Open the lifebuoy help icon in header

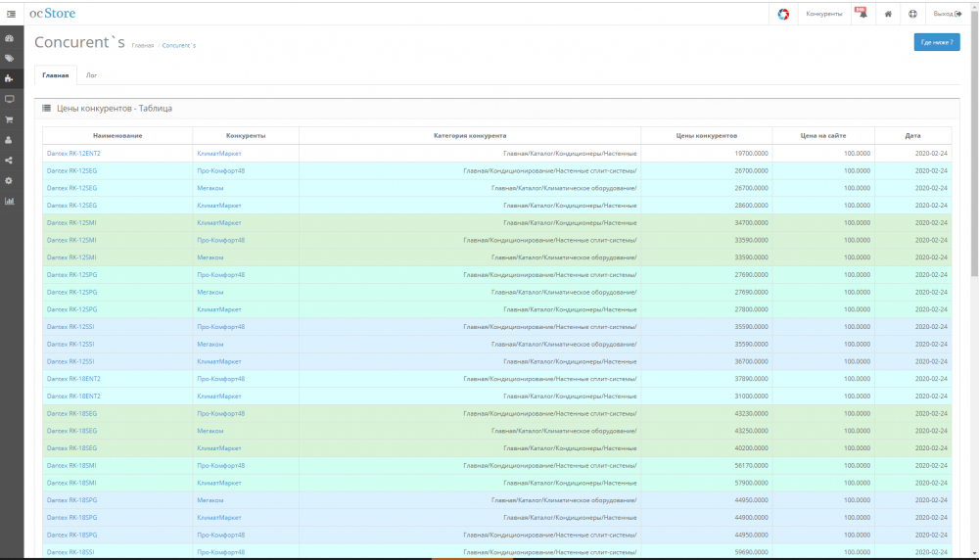pos(912,14)
